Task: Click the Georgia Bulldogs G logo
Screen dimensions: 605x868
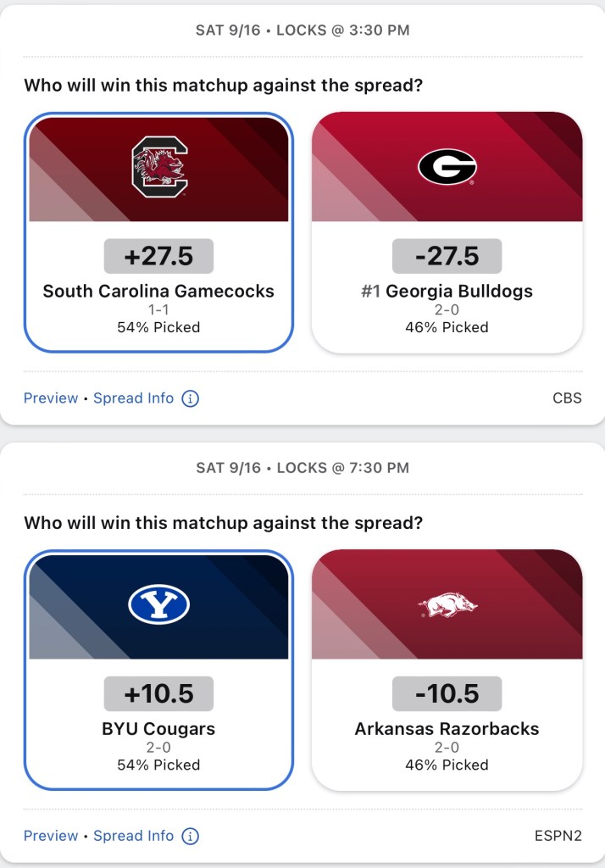Action: click(447, 167)
